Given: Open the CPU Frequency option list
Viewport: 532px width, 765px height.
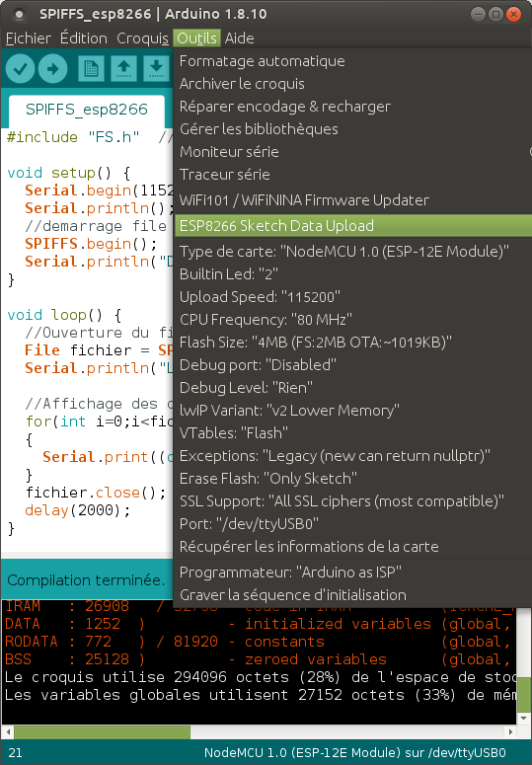Looking at the screenshot, I should (352, 320).
